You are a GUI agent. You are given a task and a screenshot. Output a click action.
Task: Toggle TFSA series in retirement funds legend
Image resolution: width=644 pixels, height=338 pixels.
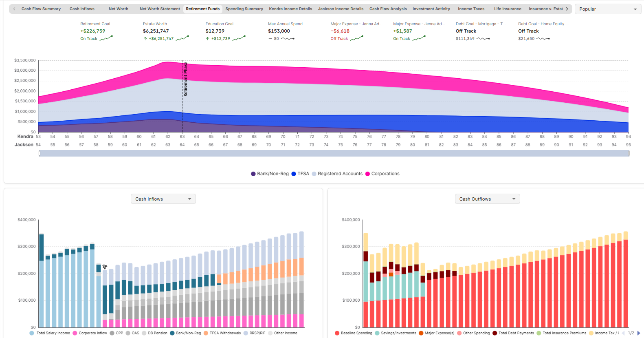pyautogui.click(x=300, y=174)
